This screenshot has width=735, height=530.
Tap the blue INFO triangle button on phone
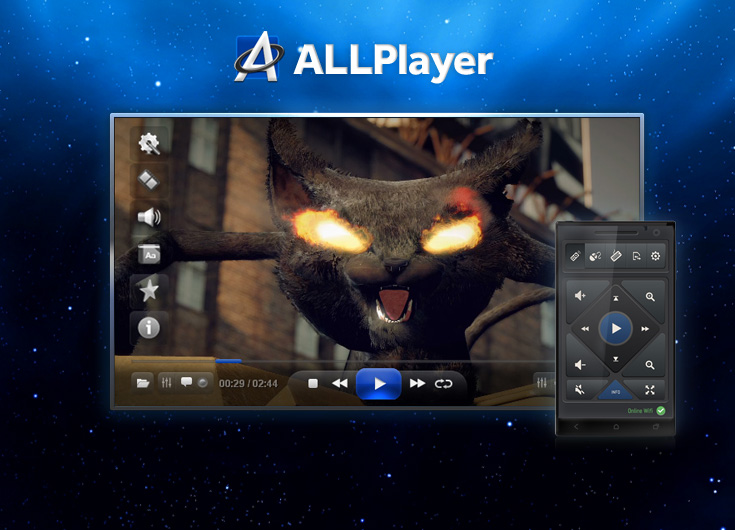pyautogui.click(x=615, y=391)
